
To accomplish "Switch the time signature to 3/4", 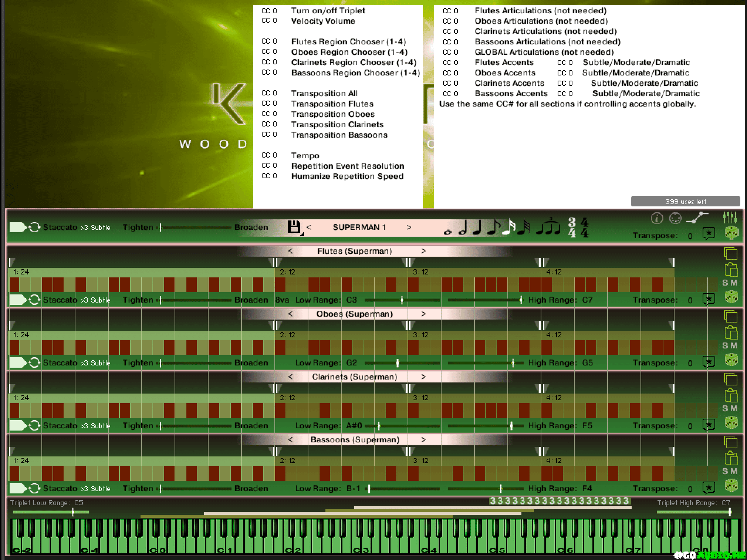I will click(x=572, y=227).
